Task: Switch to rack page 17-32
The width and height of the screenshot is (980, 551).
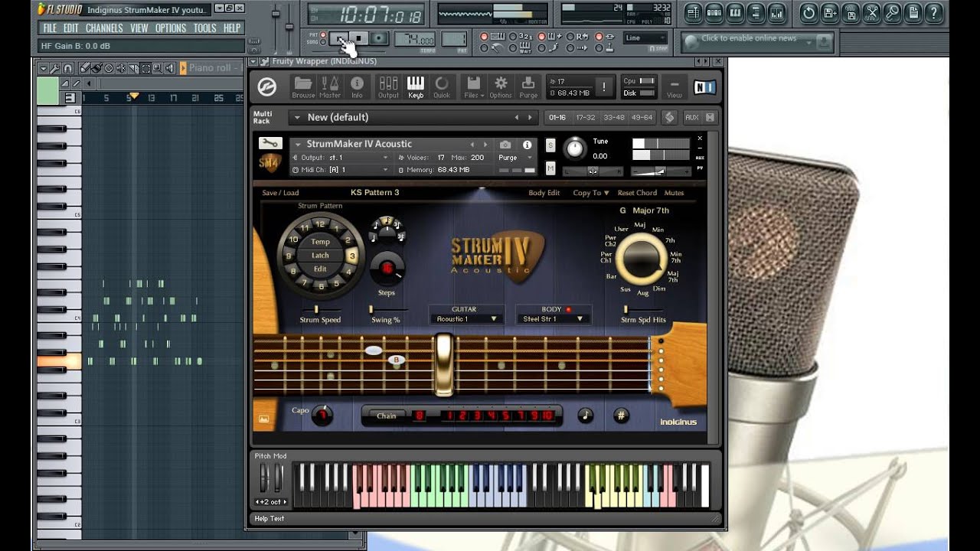Action: 586,117
